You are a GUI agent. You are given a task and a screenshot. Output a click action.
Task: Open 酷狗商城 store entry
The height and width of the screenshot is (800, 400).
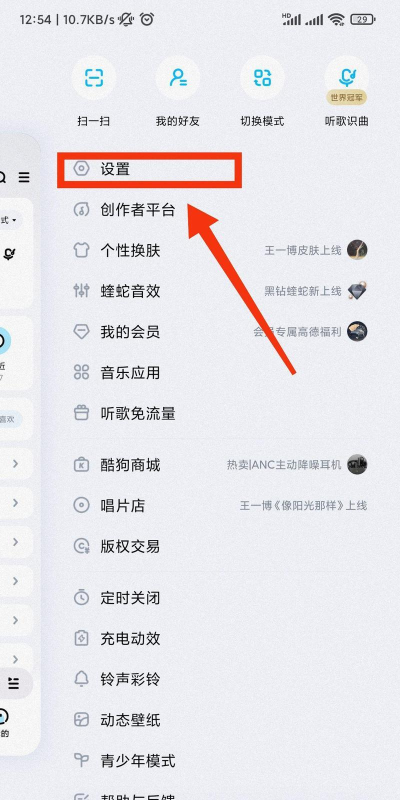tap(220, 465)
